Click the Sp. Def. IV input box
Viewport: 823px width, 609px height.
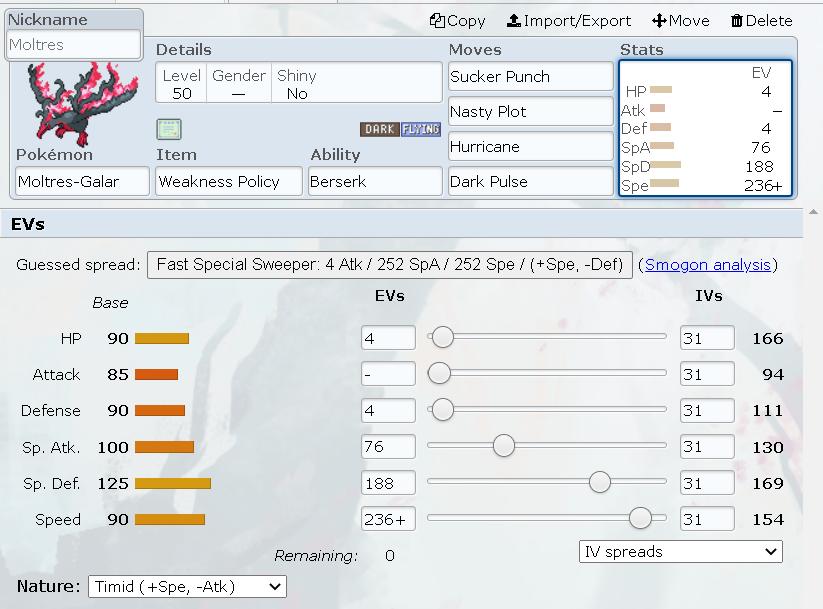pyautogui.click(x=707, y=483)
